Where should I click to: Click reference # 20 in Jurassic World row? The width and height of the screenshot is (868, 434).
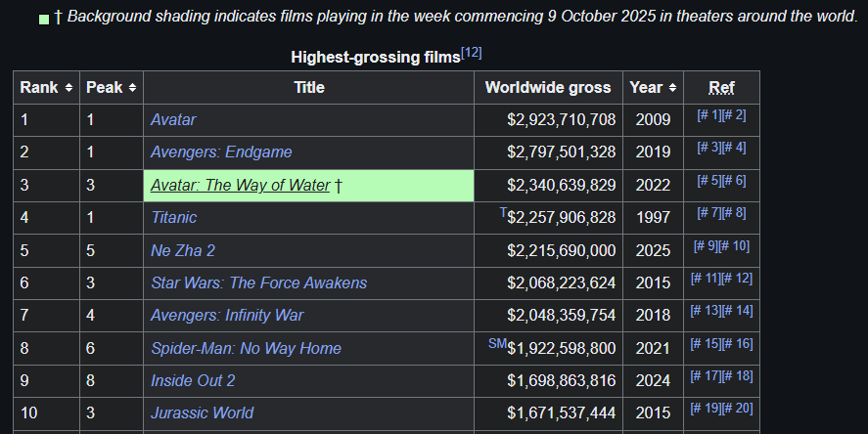(738, 409)
